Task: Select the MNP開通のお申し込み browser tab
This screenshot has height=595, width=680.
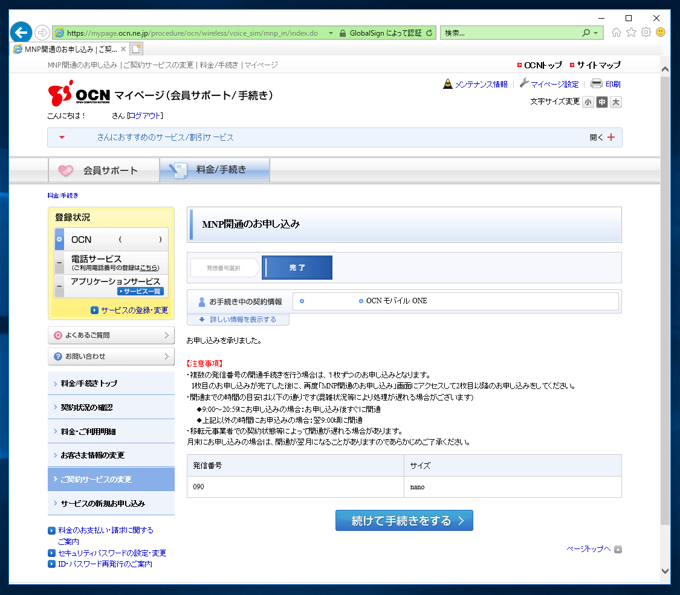Action: [70, 49]
